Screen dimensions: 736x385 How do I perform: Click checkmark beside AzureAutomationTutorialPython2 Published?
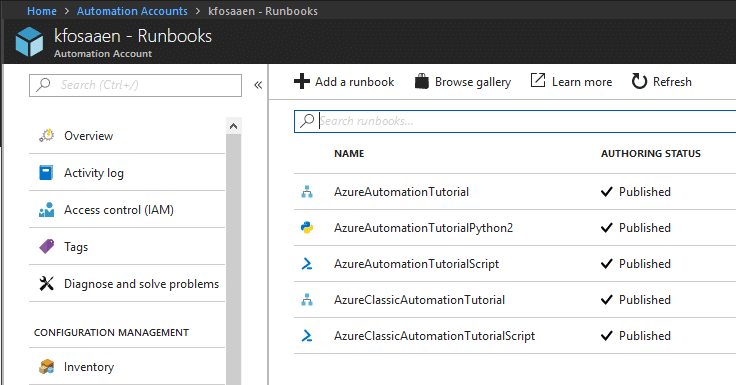coord(607,228)
